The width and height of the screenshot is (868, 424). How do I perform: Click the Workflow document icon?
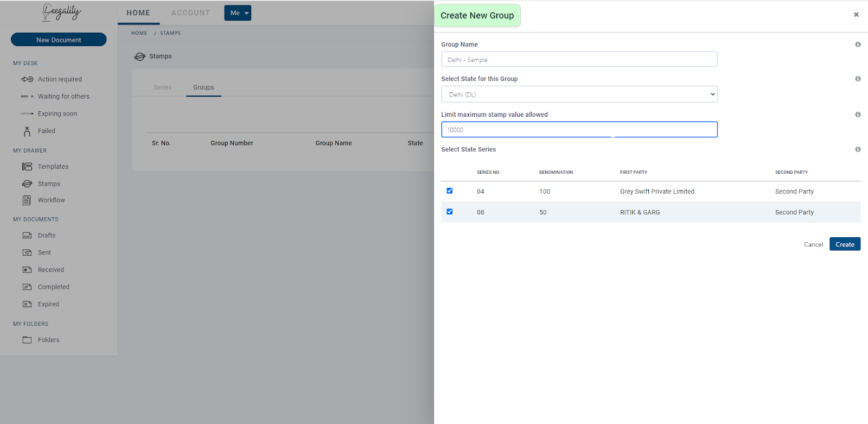pos(27,200)
